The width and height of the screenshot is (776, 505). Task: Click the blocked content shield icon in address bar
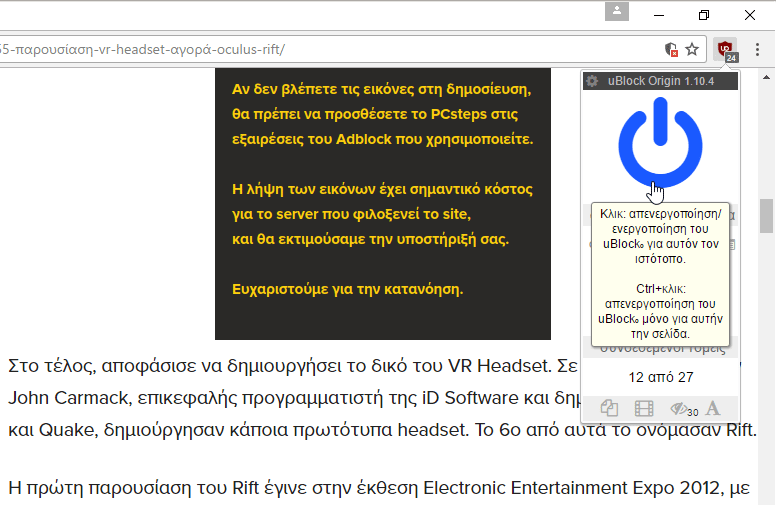coord(671,49)
